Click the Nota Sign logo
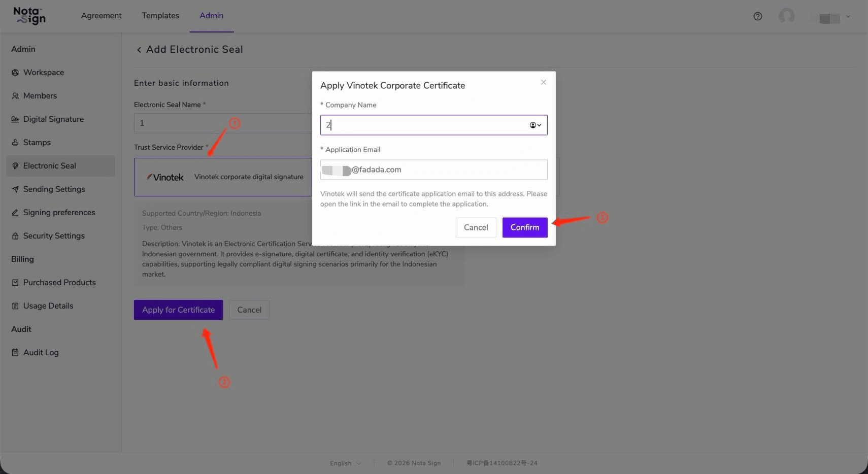This screenshot has height=474, width=868. coord(29,16)
